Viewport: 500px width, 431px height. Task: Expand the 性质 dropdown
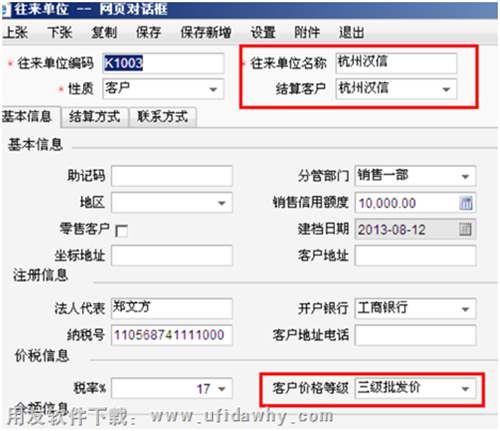pyautogui.click(x=213, y=89)
